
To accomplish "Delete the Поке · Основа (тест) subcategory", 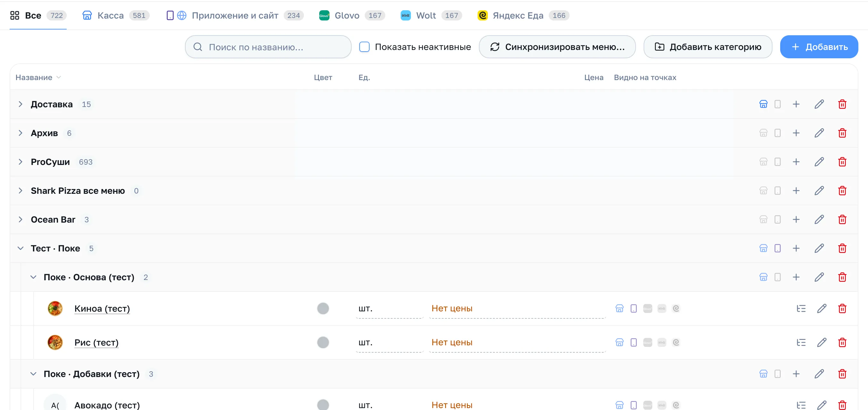I will click(842, 277).
